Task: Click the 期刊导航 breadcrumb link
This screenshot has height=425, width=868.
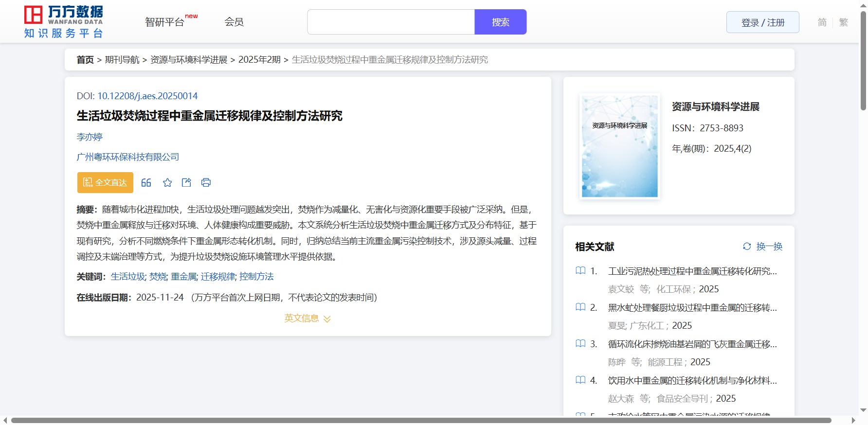Action: pyautogui.click(x=122, y=60)
